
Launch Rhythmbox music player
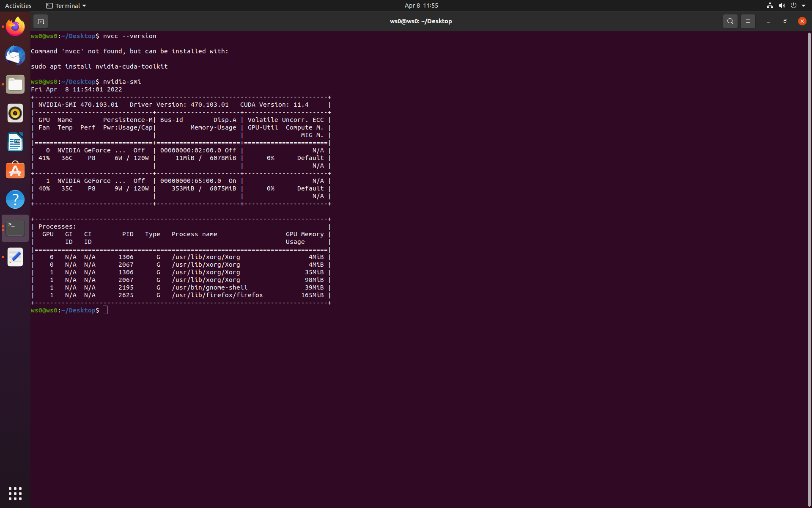tap(15, 113)
